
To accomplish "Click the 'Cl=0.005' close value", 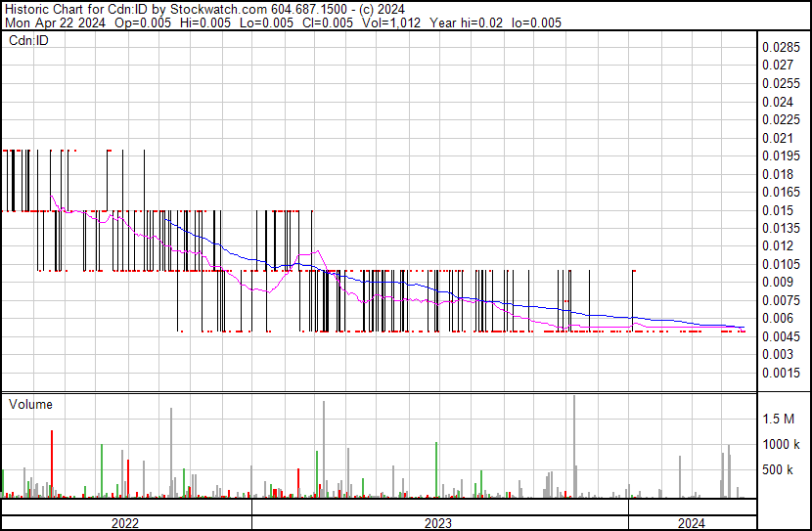I will (327, 22).
